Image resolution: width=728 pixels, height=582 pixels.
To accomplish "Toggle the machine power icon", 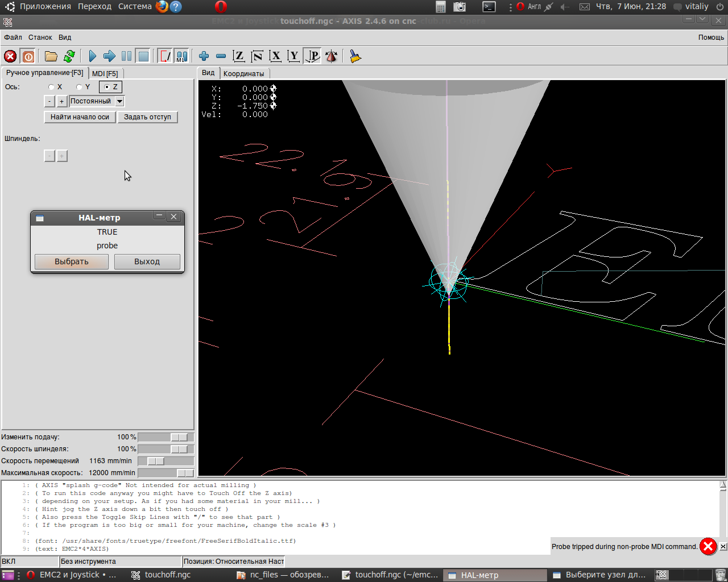I will 28,56.
